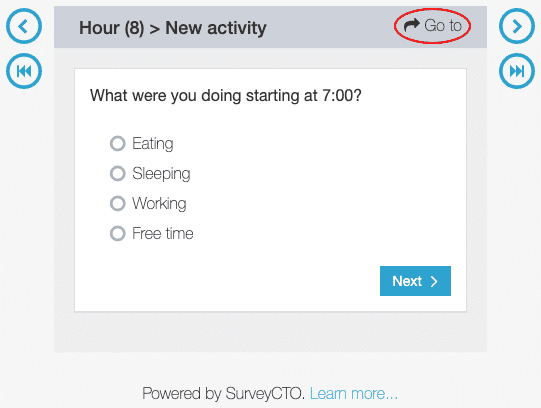Click the Hour (8) breadcrumb text
This screenshot has height=408, width=541.
tap(111, 28)
